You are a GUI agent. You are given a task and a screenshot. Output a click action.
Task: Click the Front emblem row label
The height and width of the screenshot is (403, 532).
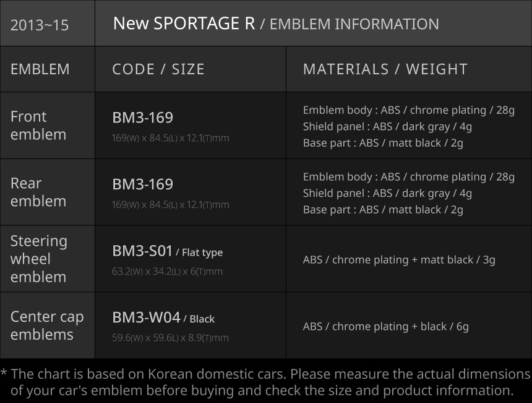point(38,125)
